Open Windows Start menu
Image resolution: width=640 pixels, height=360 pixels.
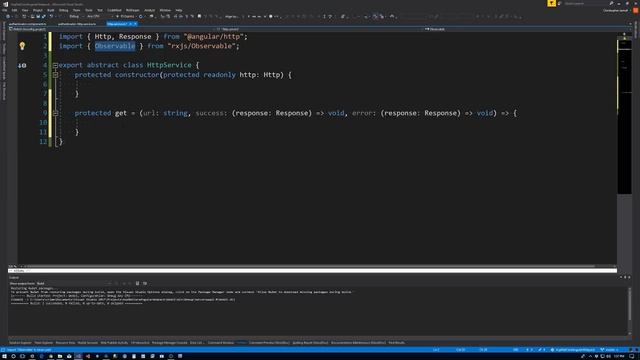tap(4, 356)
